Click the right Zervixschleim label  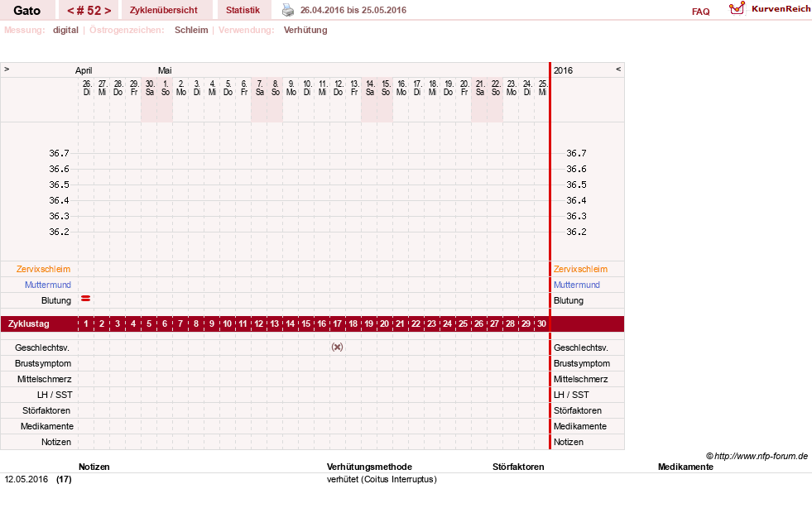[580, 269]
